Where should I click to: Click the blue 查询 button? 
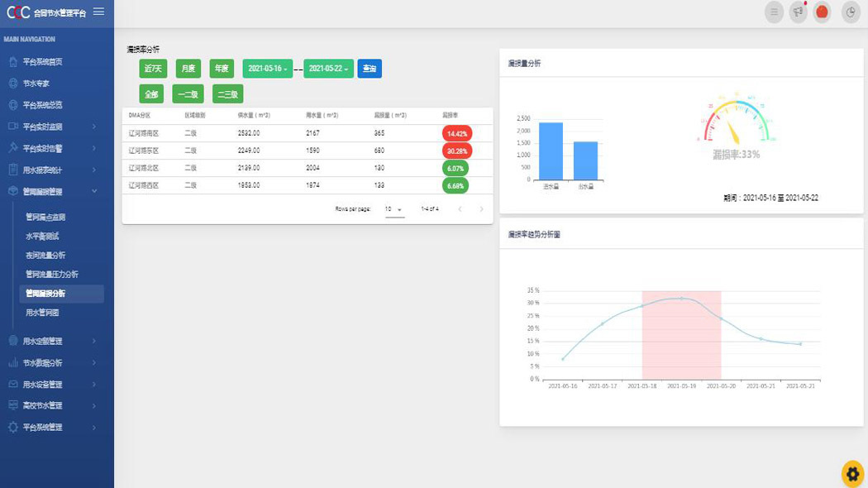(370, 69)
